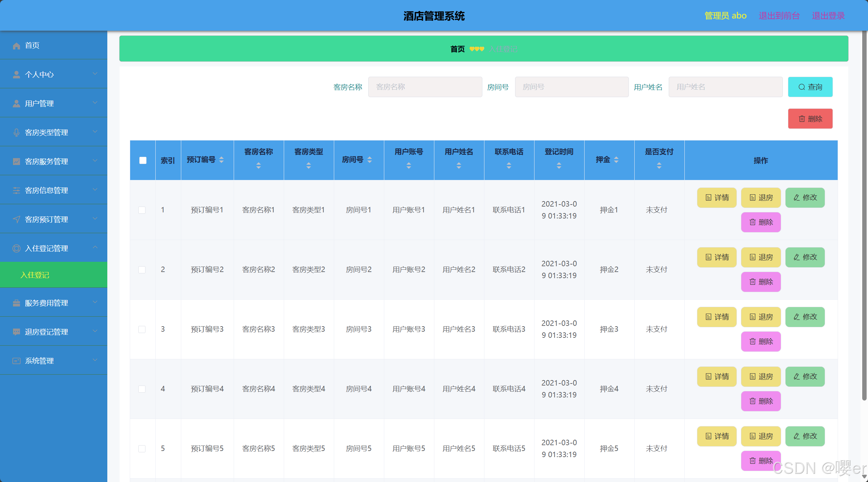Click the chat icon next to 退房登记管理
Viewport: 868px width, 482px height.
(16, 331)
